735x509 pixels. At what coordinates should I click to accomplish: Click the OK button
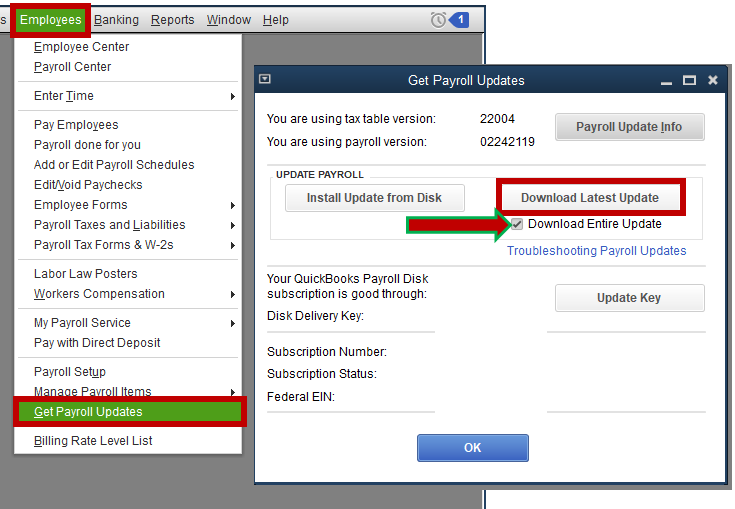(x=472, y=448)
